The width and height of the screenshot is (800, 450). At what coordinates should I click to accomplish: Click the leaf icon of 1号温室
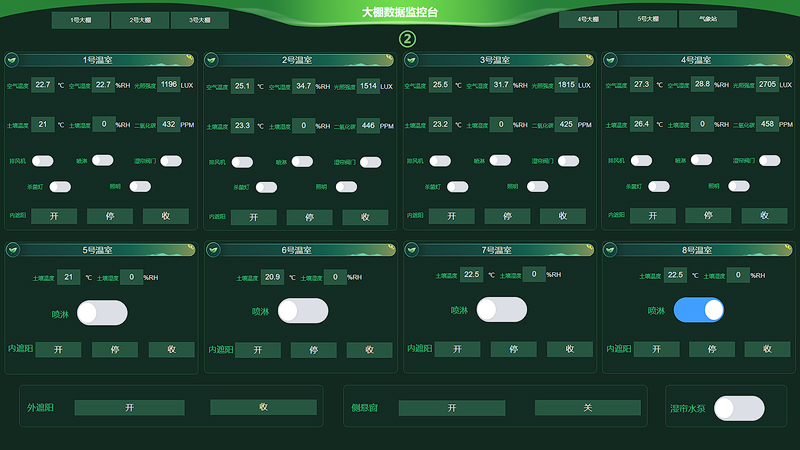click(x=13, y=59)
